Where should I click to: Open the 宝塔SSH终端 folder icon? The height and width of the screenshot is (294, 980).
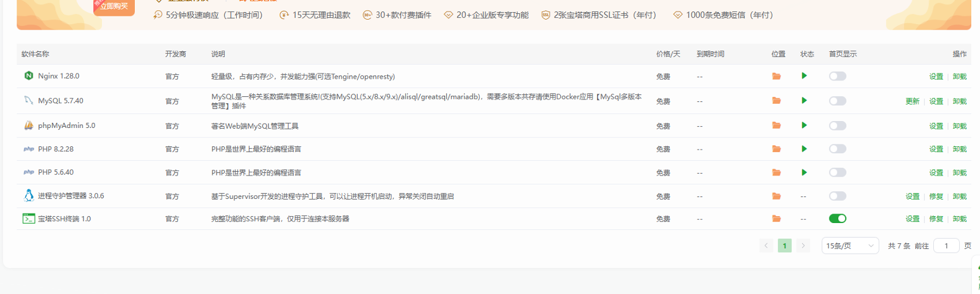click(776, 219)
